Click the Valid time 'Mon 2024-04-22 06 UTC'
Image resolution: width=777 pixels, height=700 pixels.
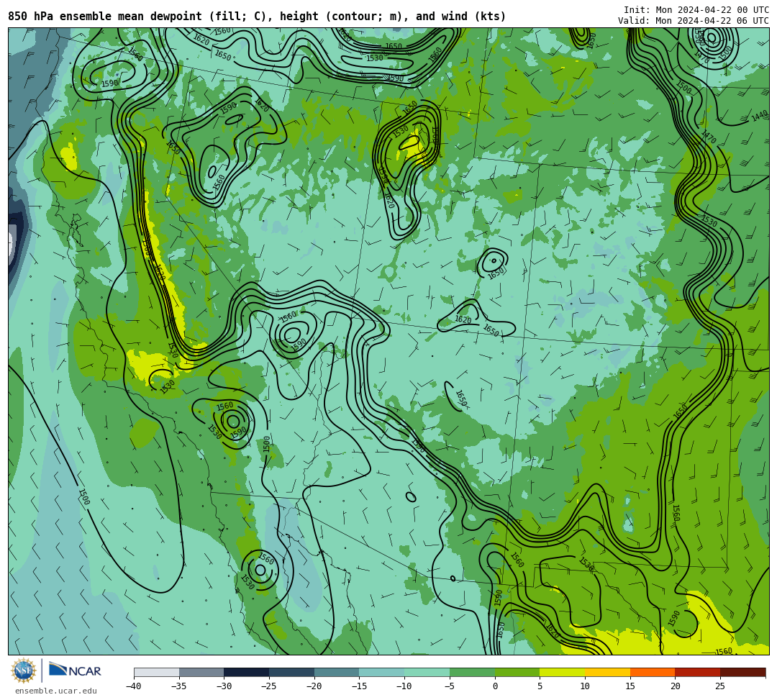(712, 21)
